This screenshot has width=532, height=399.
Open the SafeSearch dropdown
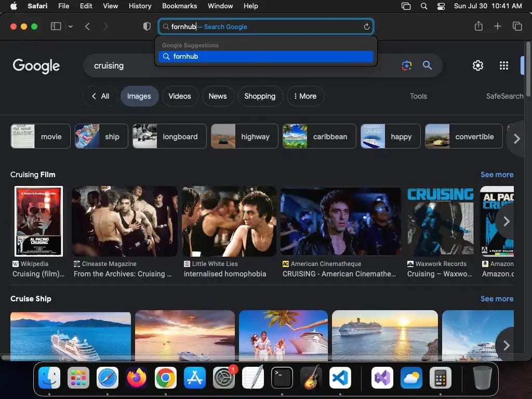tap(505, 96)
